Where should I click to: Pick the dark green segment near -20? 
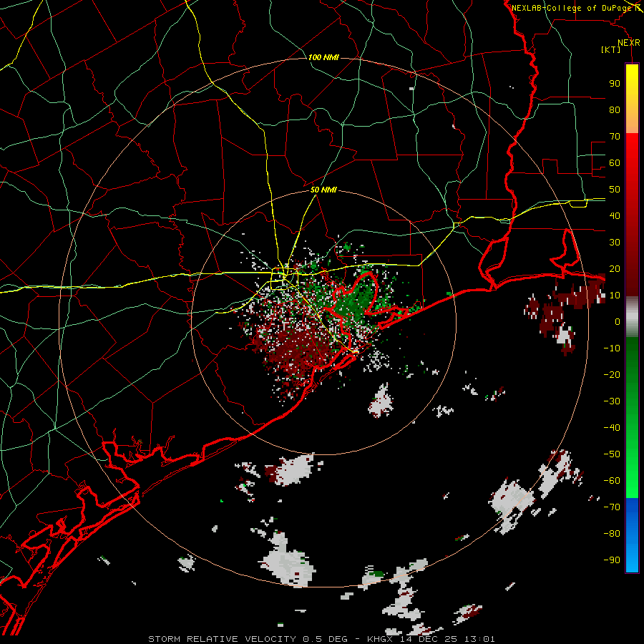tap(632, 370)
